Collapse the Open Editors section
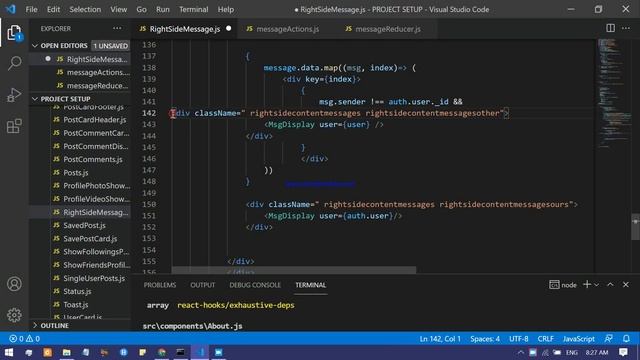 (35, 45)
